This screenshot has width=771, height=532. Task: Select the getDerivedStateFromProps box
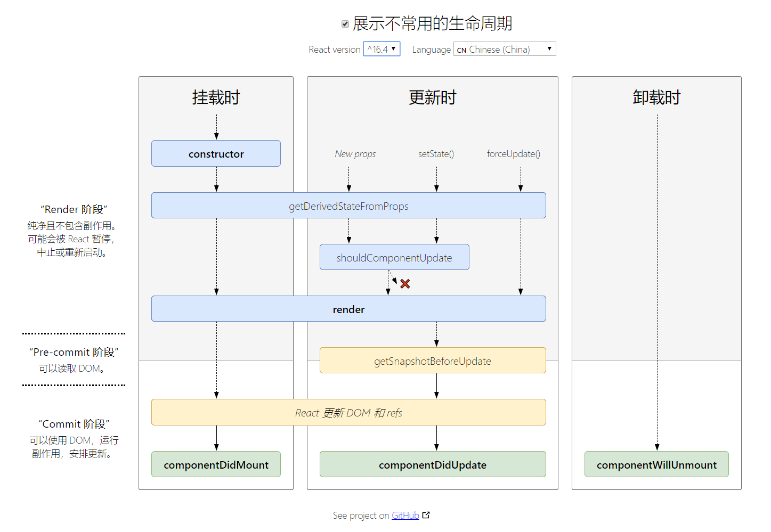[348, 206]
